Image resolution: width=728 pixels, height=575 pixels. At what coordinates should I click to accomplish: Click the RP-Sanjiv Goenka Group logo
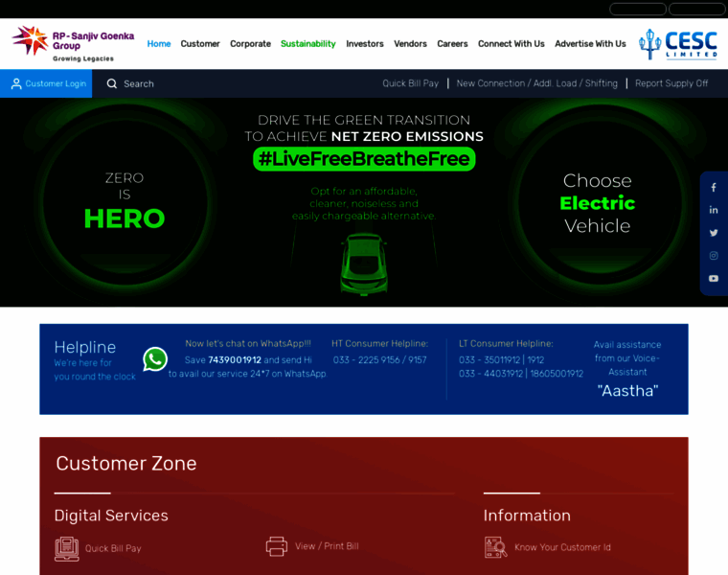click(73, 44)
